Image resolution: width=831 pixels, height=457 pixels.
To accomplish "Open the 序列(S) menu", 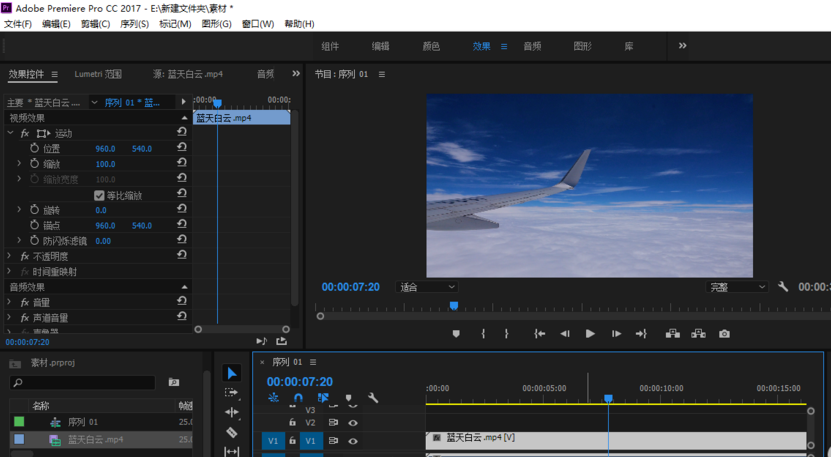I will pyautogui.click(x=134, y=24).
